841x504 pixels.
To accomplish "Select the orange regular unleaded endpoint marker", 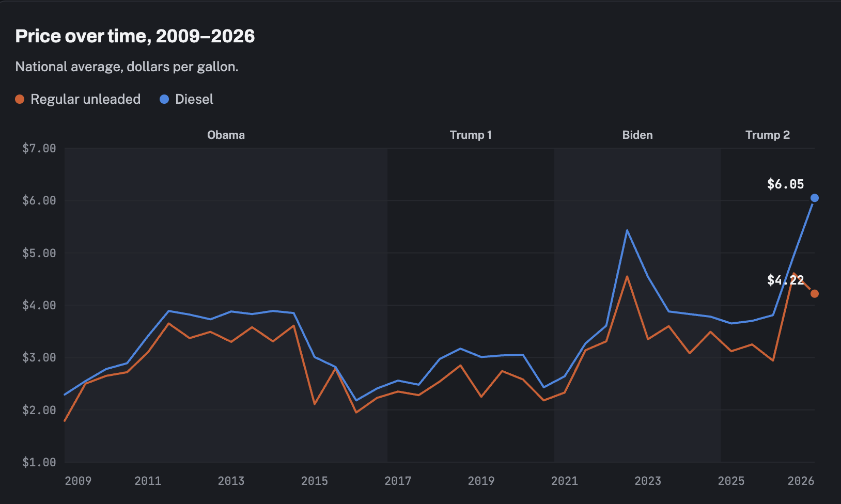I will pos(815,294).
